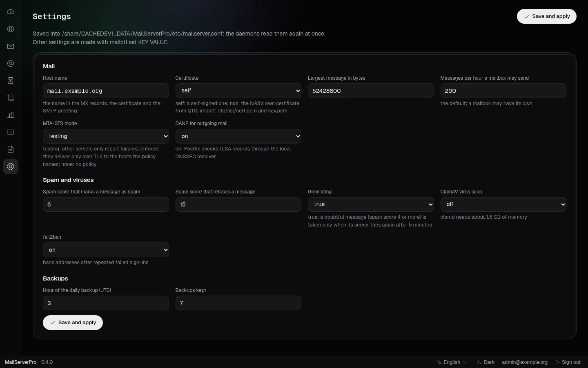Click the translate language icon in footer
The height and width of the screenshot is (368, 588).
(x=439, y=362)
